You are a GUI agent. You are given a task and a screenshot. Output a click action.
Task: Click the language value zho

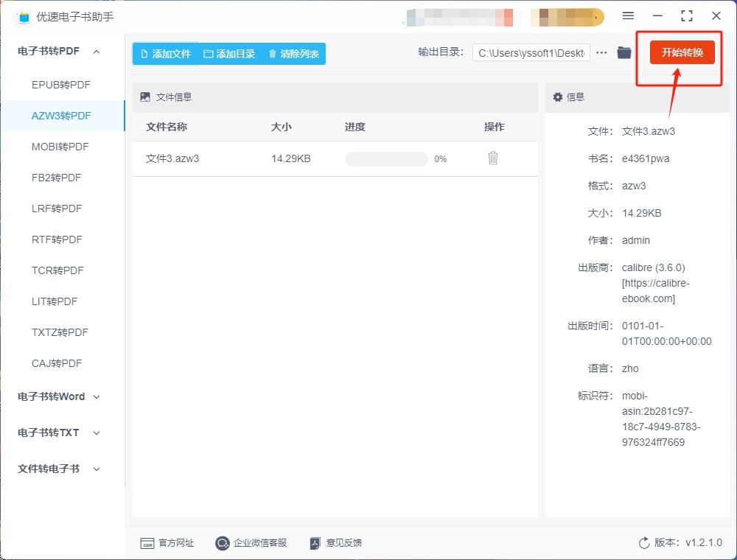tap(630, 369)
